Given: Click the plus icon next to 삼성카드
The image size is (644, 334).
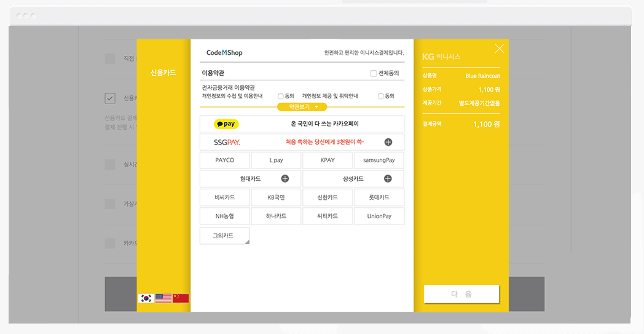Looking at the screenshot, I should coord(388,179).
